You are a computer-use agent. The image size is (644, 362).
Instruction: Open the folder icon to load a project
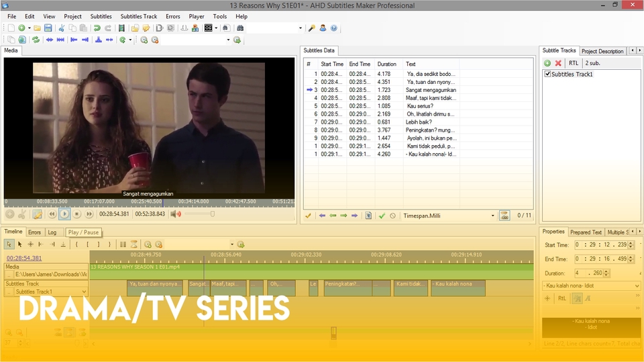coord(37,28)
